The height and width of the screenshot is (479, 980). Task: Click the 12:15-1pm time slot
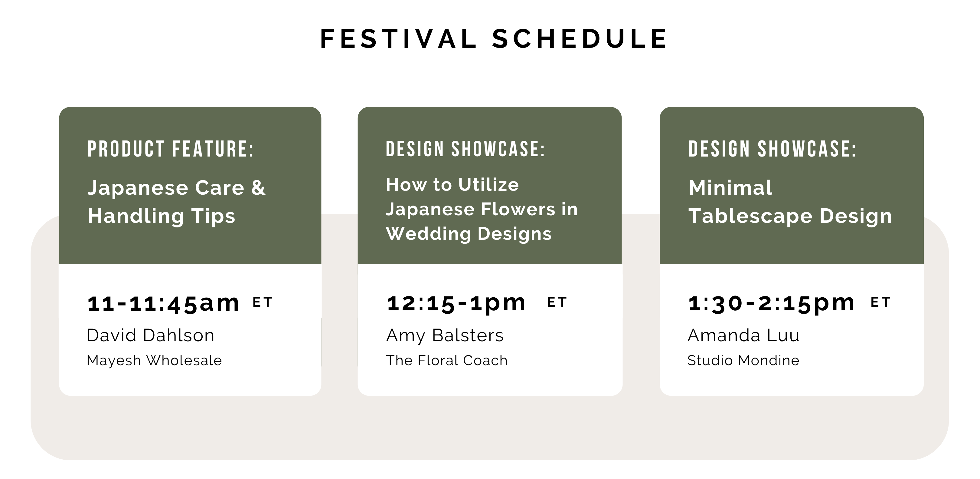(456, 303)
